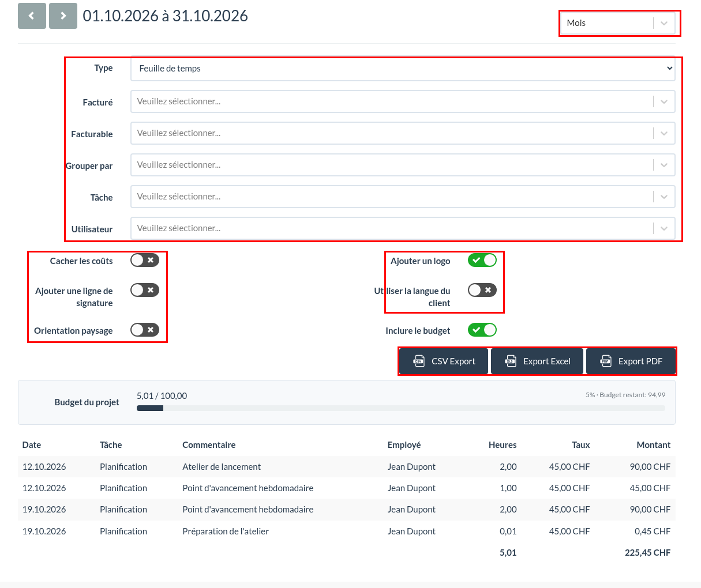The width and height of the screenshot is (701, 588).
Task: Expand the Facturable select field
Action: (x=403, y=133)
